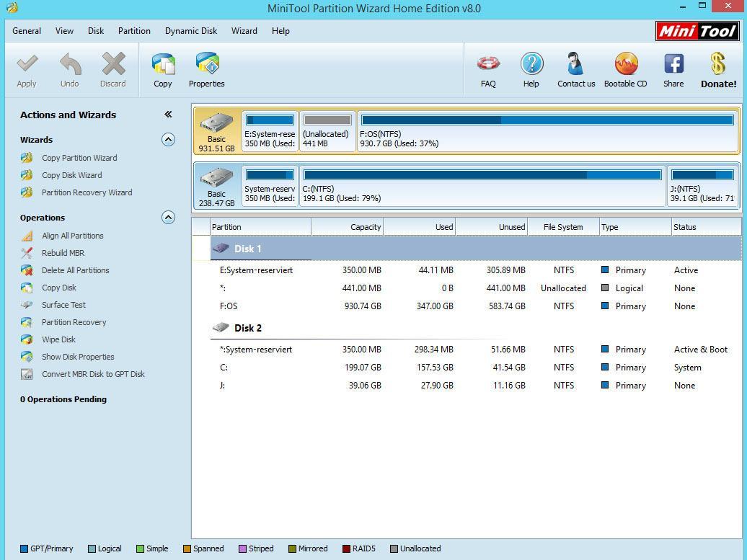The height and width of the screenshot is (560, 747).
Task: Sort by the Unused column header
Action: [492, 227]
